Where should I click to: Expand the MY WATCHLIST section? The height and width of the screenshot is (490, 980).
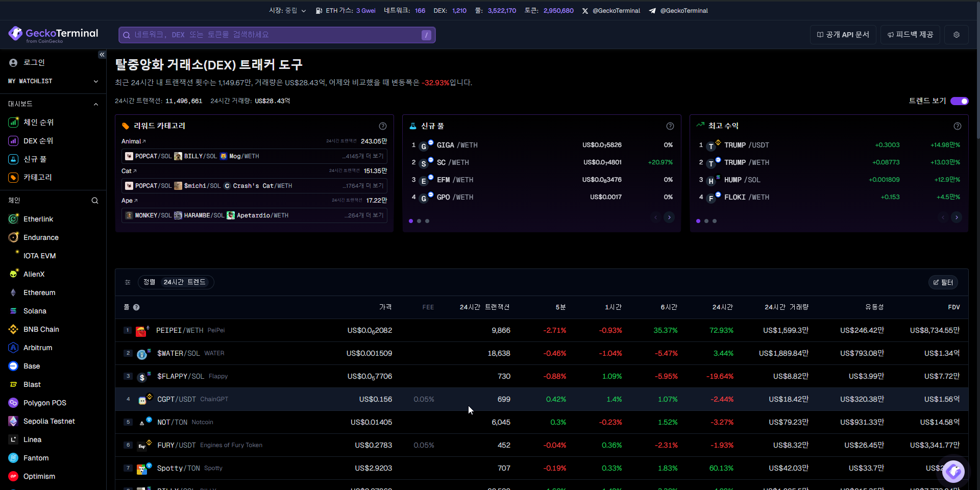[53, 81]
